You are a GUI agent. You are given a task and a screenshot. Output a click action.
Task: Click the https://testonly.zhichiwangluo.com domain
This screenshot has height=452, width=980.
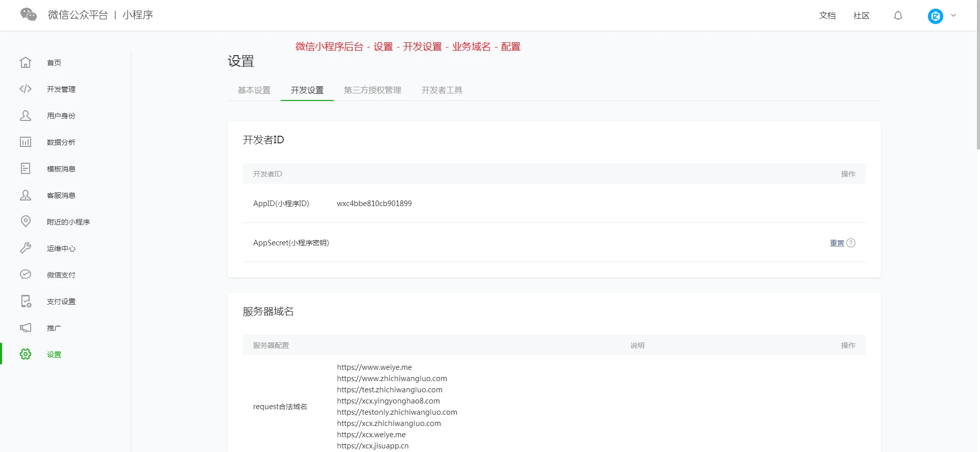[x=397, y=412]
